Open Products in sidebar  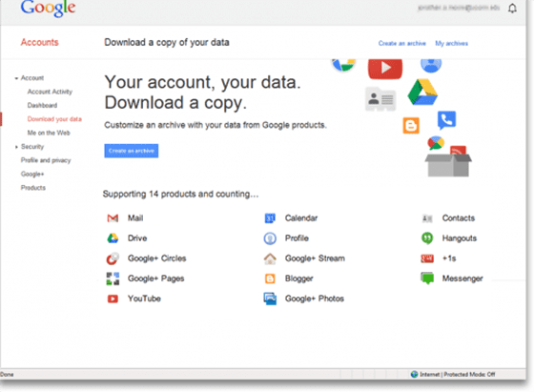33,188
